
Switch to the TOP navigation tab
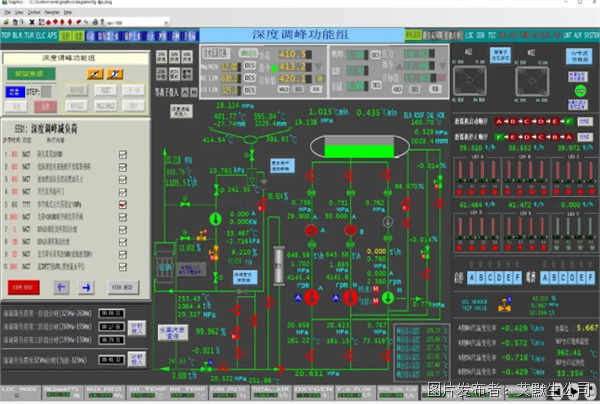[x=6, y=36]
